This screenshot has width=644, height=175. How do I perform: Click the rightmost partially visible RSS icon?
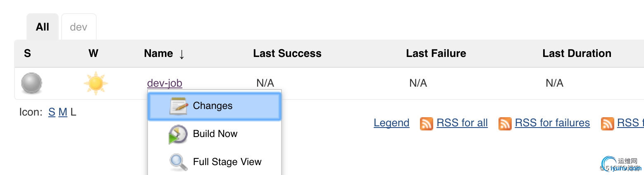point(607,123)
